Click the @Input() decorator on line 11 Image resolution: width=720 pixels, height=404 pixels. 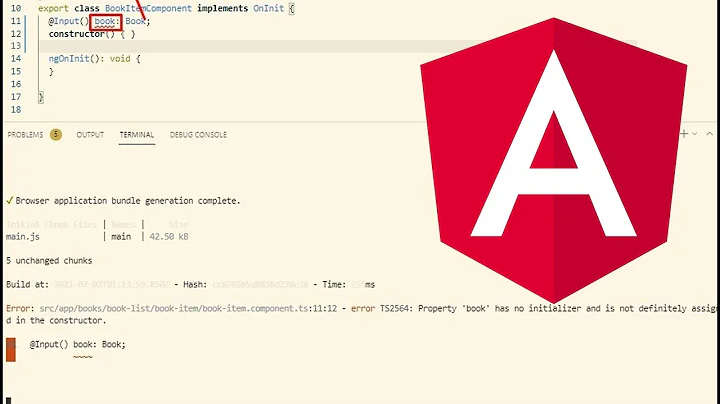pos(68,21)
